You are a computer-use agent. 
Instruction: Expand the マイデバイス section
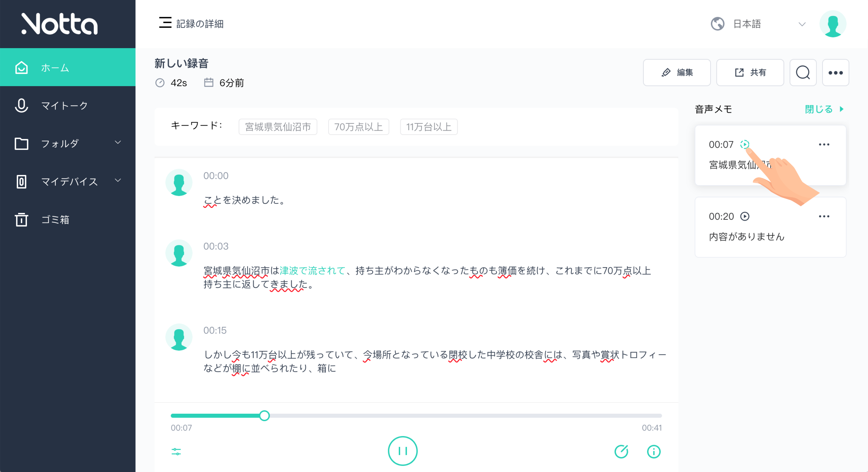coord(118,181)
